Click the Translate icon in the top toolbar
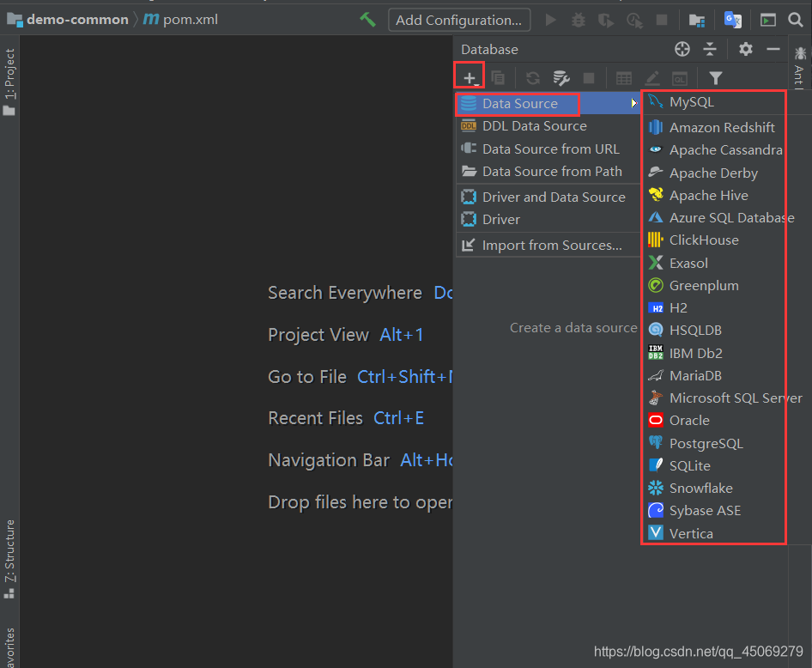This screenshot has width=812, height=668. click(733, 21)
